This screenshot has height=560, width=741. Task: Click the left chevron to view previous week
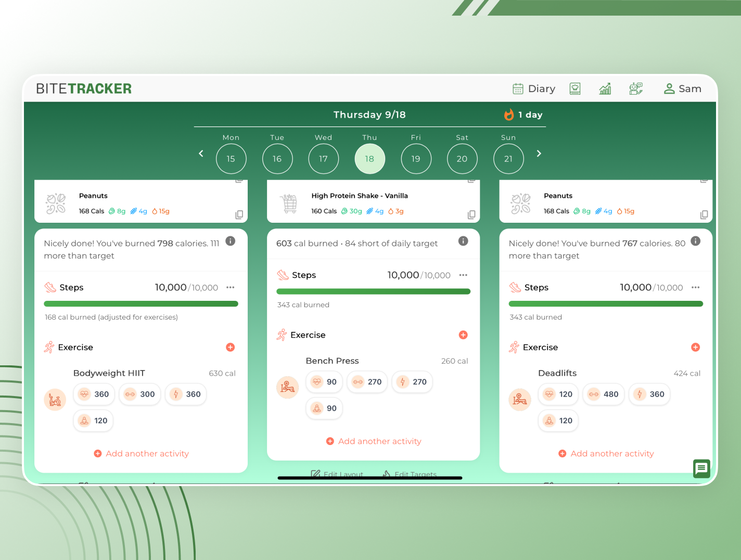click(201, 154)
